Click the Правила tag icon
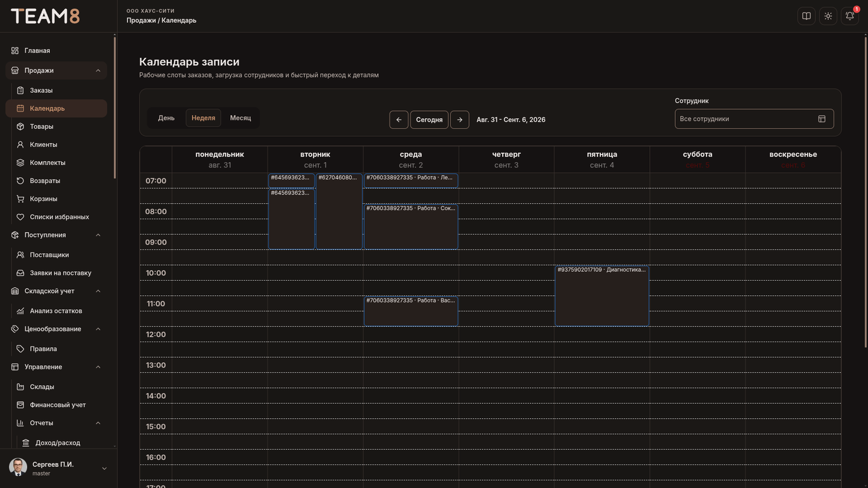Image resolution: width=868 pixels, height=488 pixels. coord(20,349)
